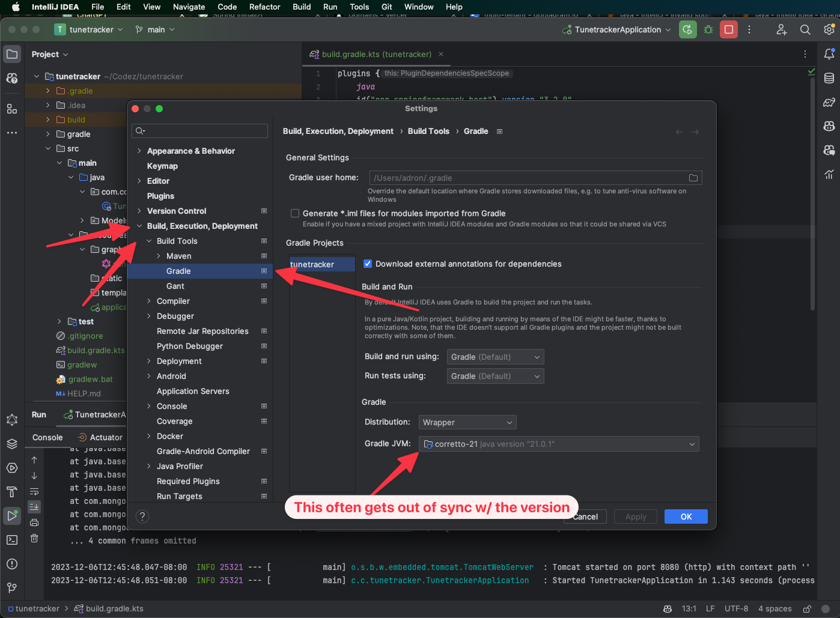Click the Apply button

click(636, 517)
